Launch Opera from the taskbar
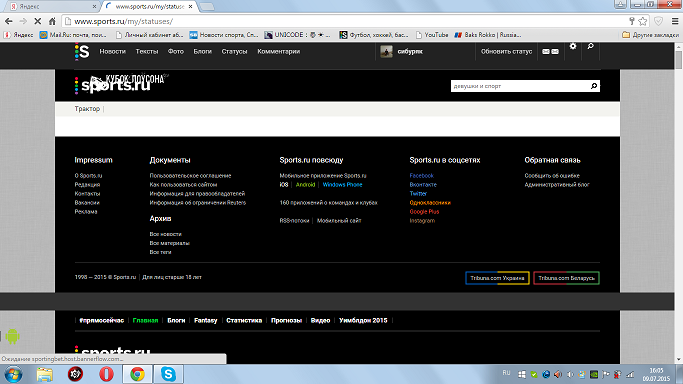The width and height of the screenshot is (683, 384). point(106,374)
